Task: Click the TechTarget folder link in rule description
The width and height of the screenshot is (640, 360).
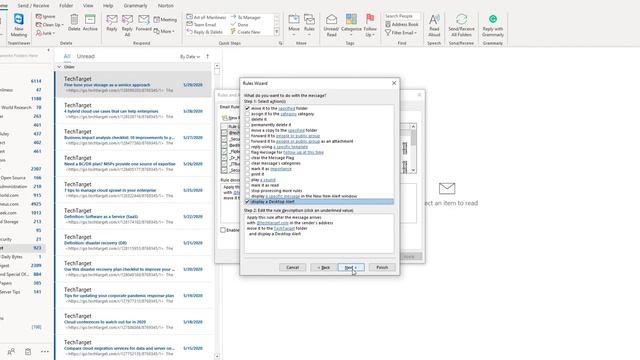Action: (x=284, y=229)
